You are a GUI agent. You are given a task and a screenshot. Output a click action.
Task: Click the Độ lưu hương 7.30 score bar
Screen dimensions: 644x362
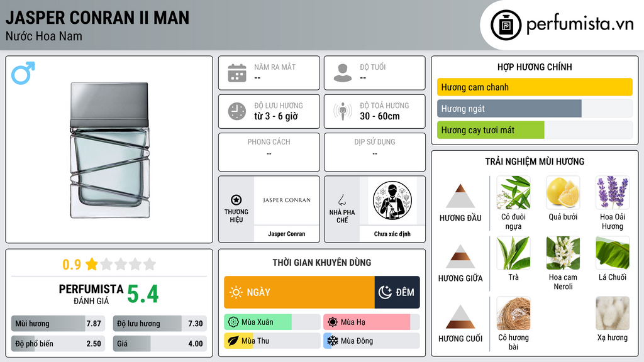(x=160, y=324)
